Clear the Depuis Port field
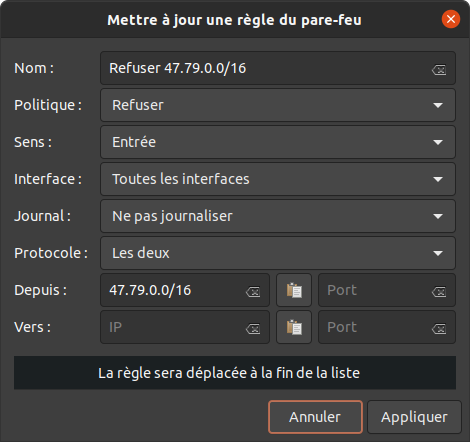The width and height of the screenshot is (470, 442). pos(439,292)
